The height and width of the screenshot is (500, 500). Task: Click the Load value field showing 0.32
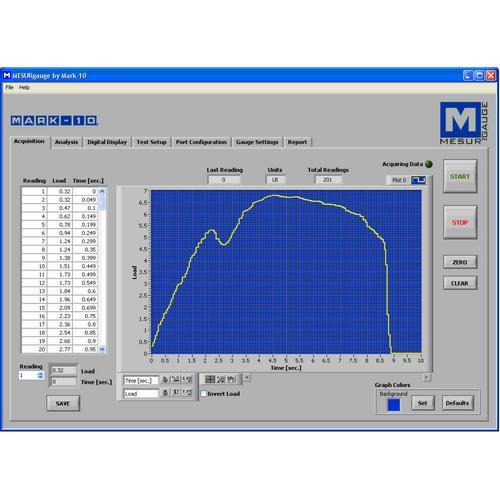point(63,370)
